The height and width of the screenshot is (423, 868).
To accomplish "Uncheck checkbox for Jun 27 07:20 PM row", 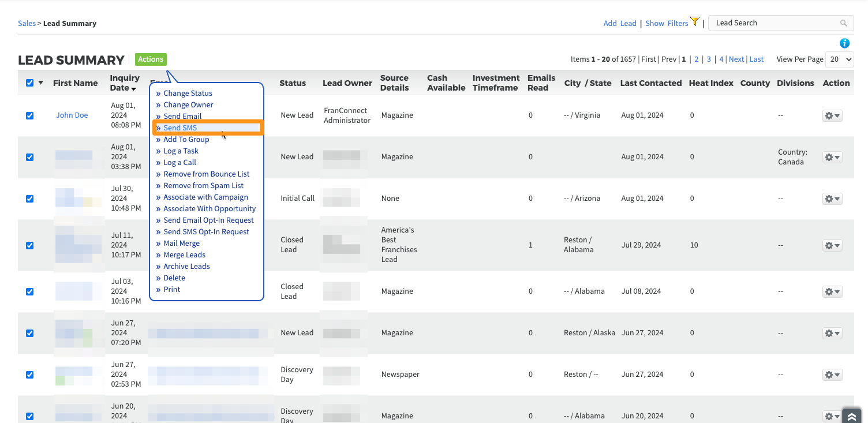I will [x=30, y=333].
